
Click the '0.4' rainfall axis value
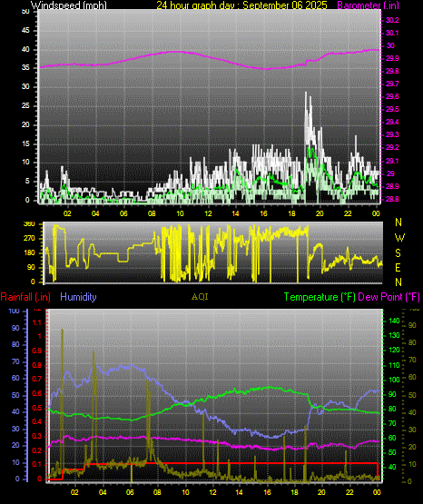(x=37, y=421)
